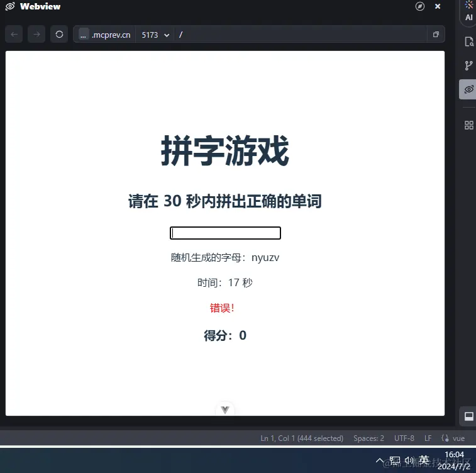This screenshot has height=473, width=476.
Task: Click the URL path field showing /
Action: [x=301, y=35]
